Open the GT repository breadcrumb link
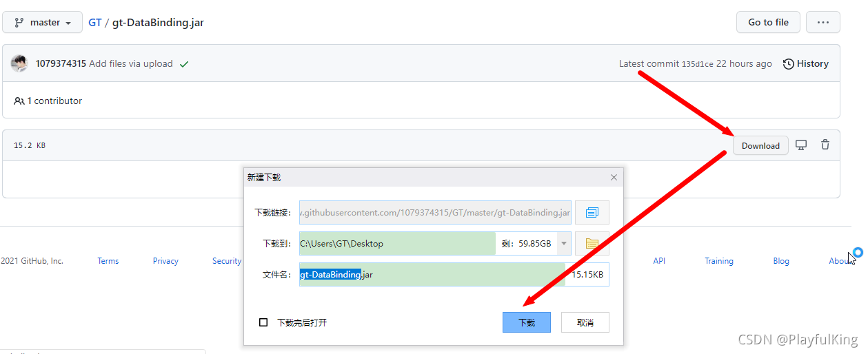Viewport: 868px width, 354px height. click(94, 22)
